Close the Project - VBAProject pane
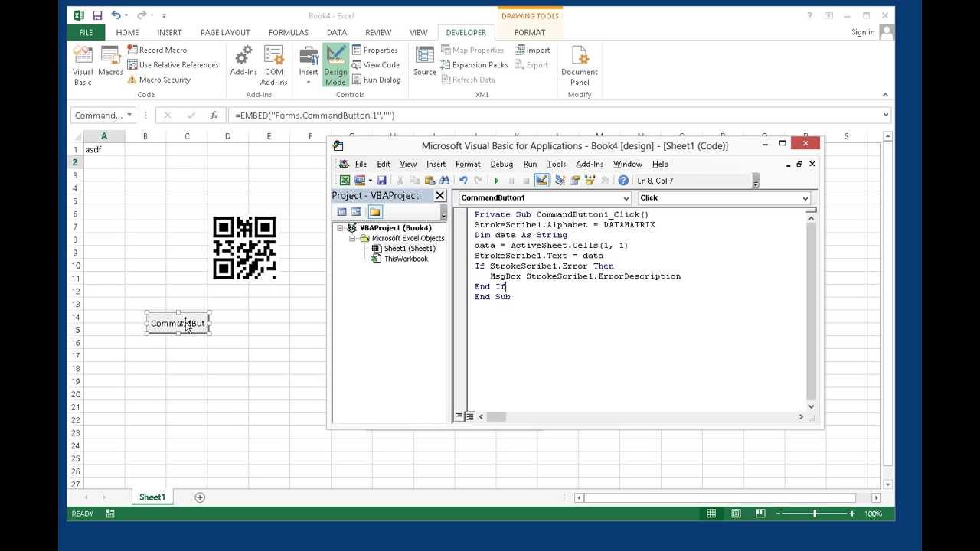 pyautogui.click(x=440, y=196)
